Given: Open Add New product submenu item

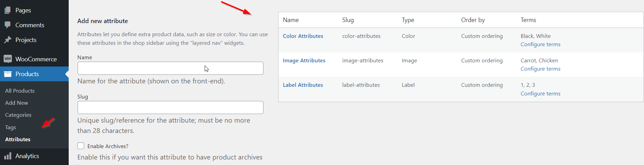Looking at the screenshot, I should tap(16, 103).
